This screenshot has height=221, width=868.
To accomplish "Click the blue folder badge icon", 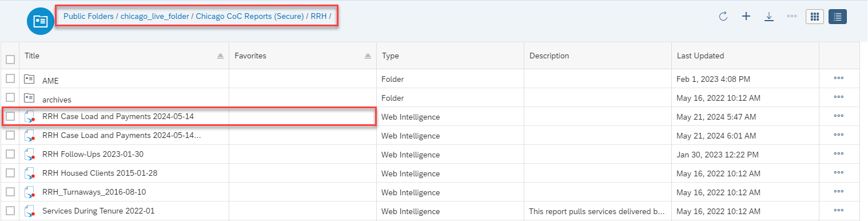I will [40, 21].
